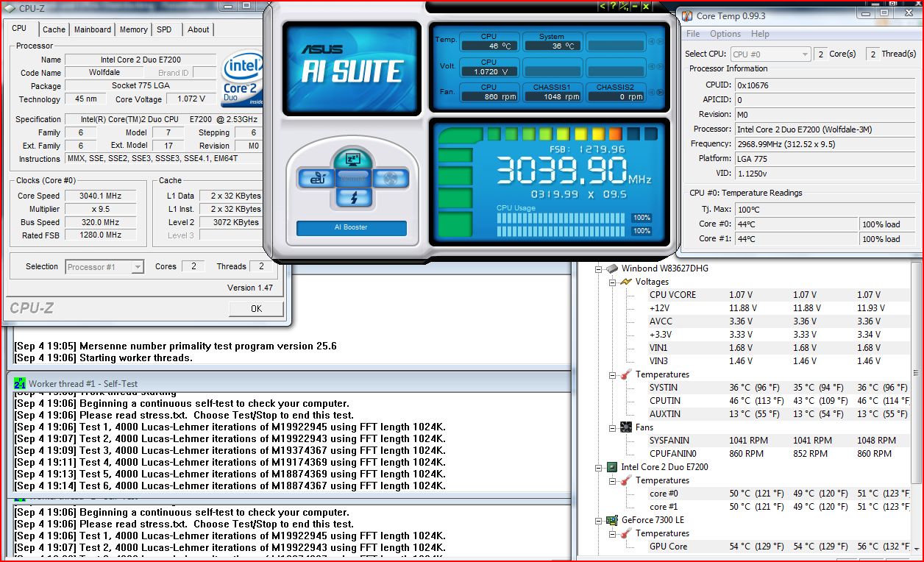Collapse the Winbond W83627DHG tree node
924x562 pixels.
click(x=598, y=268)
